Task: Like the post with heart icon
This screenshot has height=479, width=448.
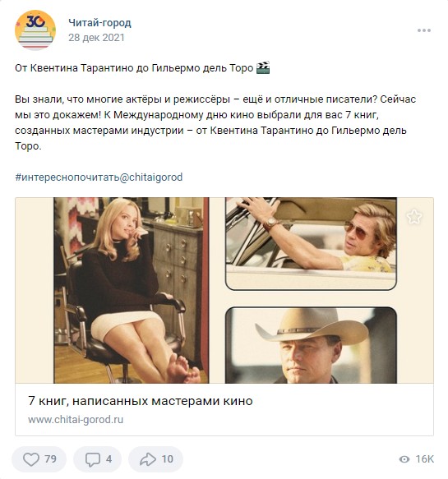Action: [x=31, y=458]
